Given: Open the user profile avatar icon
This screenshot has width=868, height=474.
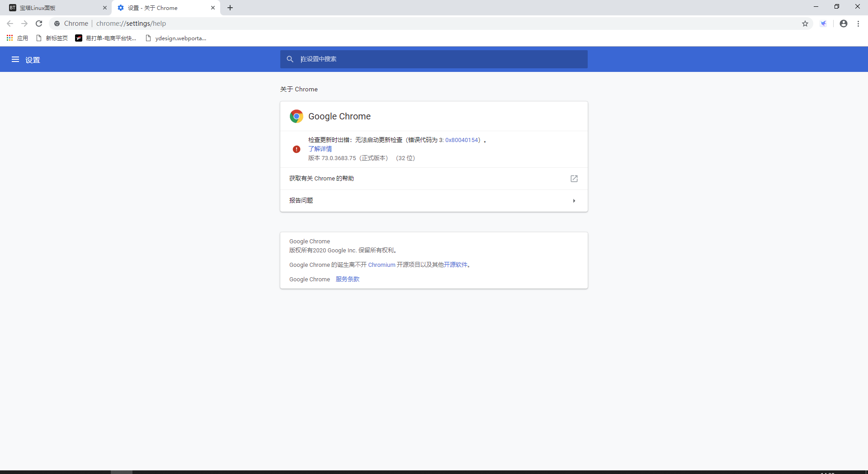Looking at the screenshot, I should coord(844,24).
